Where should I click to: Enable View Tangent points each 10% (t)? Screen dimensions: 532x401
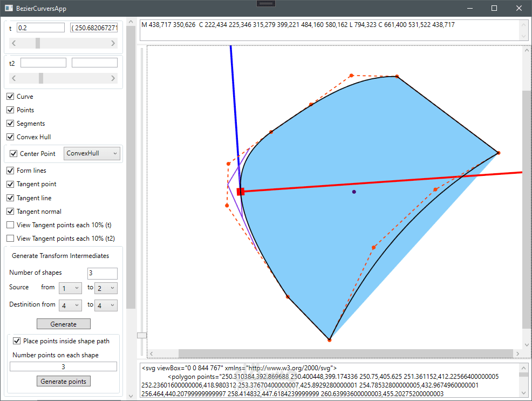click(x=10, y=225)
